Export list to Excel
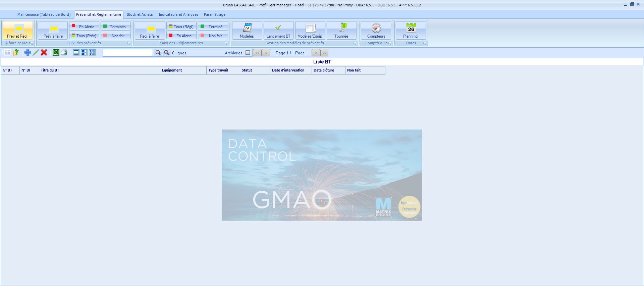 point(56,52)
